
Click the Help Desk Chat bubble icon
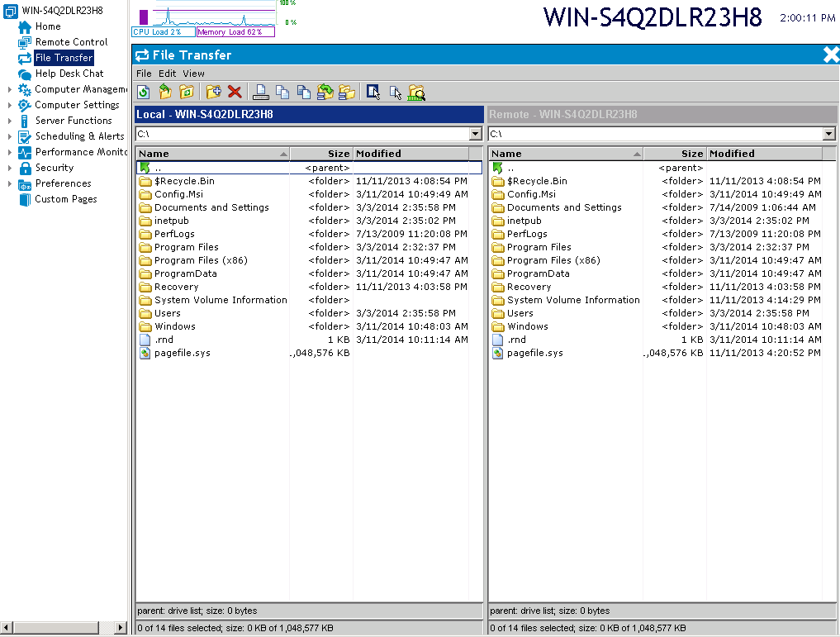click(25, 74)
